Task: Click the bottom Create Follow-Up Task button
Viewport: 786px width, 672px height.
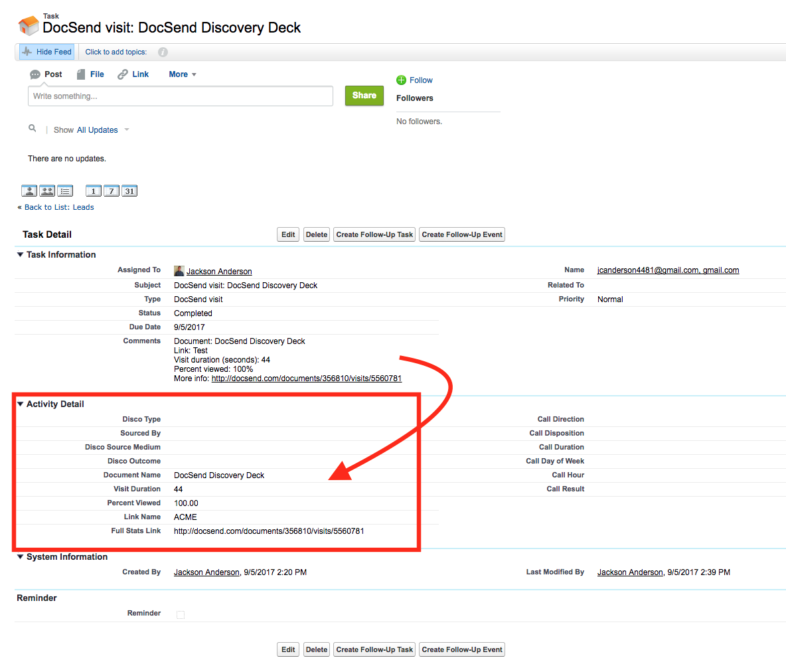Action: pos(374,650)
